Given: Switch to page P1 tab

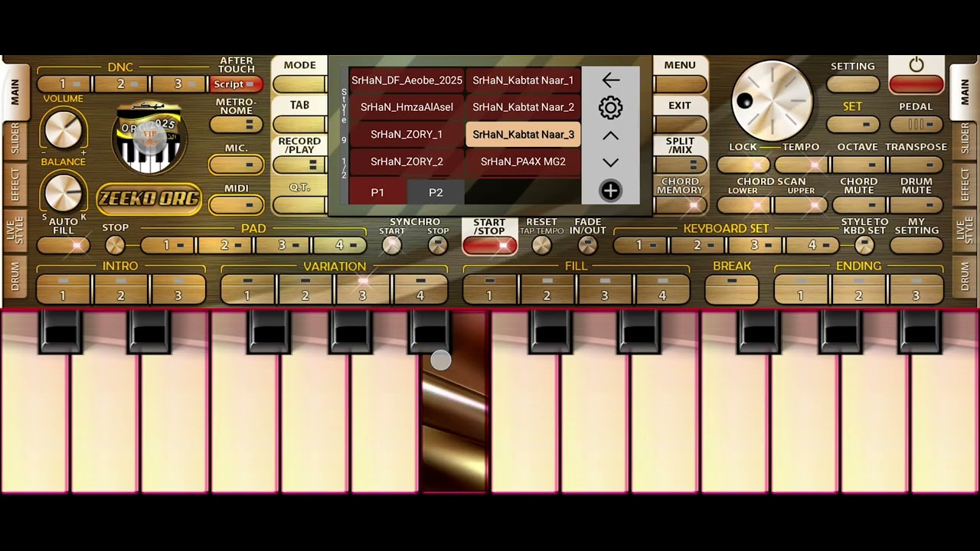Looking at the screenshot, I should pos(377,192).
